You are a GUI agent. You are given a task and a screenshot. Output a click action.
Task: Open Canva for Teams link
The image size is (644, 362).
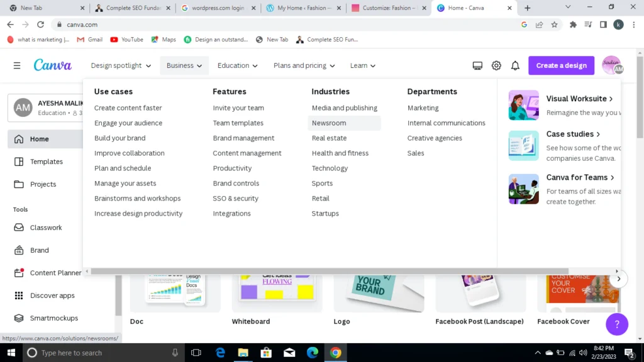click(x=580, y=177)
